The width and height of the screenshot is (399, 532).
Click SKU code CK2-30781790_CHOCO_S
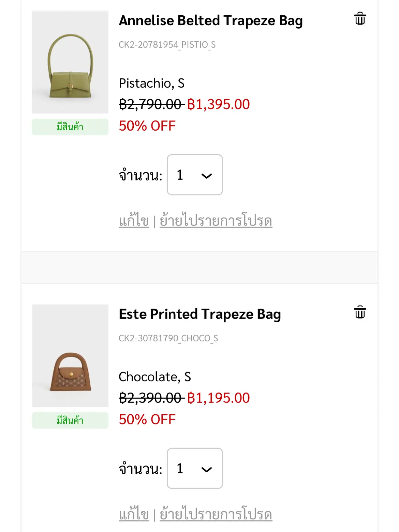168,339
